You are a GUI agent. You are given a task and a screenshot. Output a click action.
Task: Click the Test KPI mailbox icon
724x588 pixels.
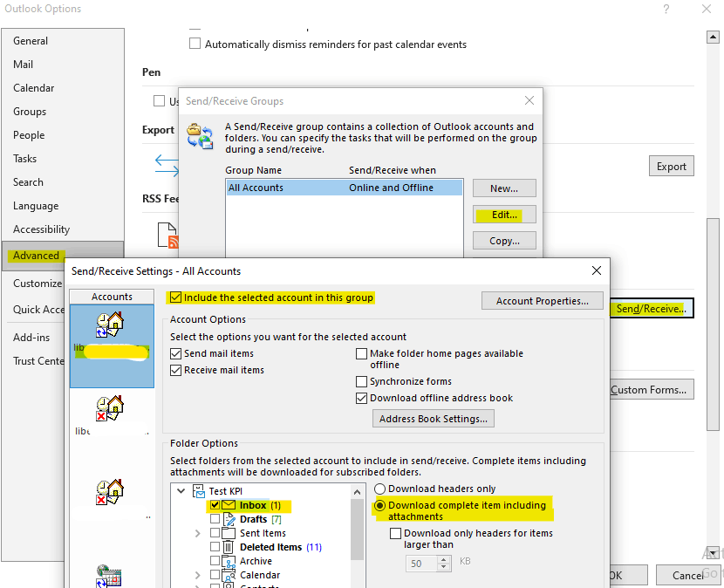click(x=199, y=491)
